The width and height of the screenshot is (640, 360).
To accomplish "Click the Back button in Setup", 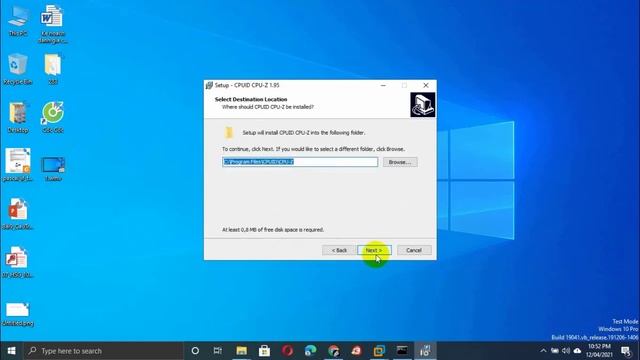I will click(x=339, y=250).
